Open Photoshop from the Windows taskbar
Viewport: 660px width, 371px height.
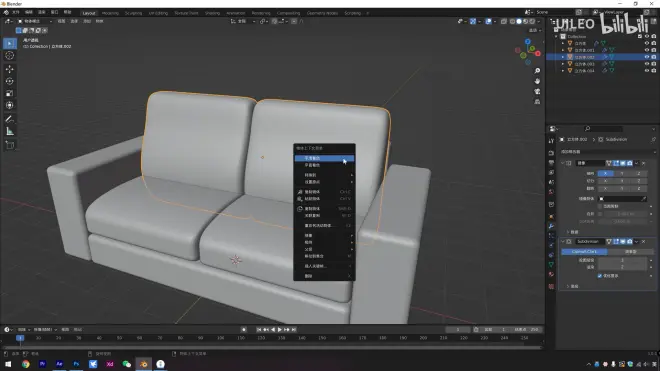pyautogui.click(x=76, y=364)
